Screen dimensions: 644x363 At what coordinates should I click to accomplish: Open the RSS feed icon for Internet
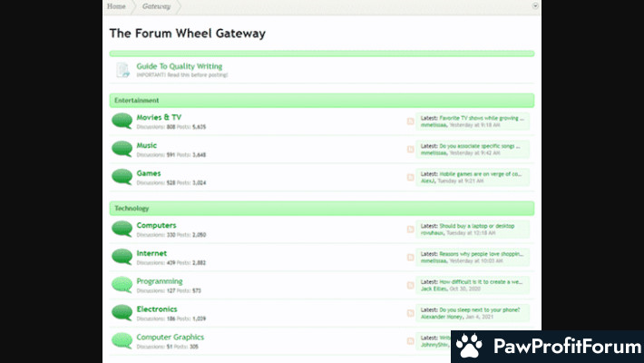tap(411, 257)
